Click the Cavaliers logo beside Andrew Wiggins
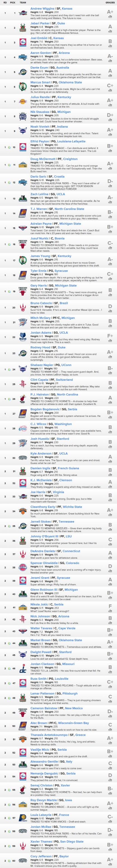 pos(23,13)
